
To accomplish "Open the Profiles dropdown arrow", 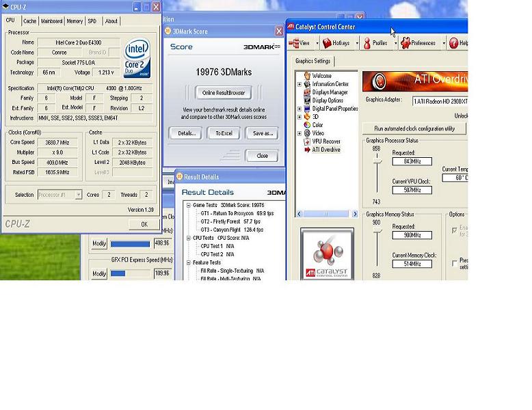I will pyautogui.click(x=395, y=43).
